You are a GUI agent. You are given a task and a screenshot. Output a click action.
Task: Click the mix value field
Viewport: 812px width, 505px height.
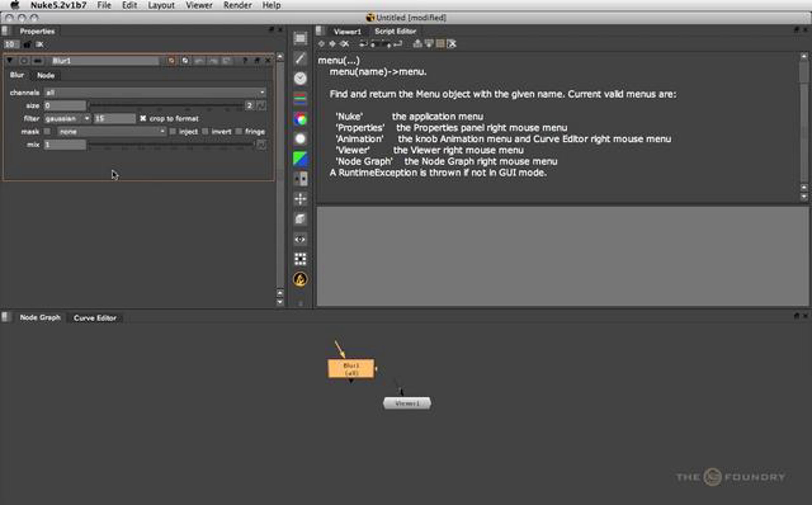(65, 144)
